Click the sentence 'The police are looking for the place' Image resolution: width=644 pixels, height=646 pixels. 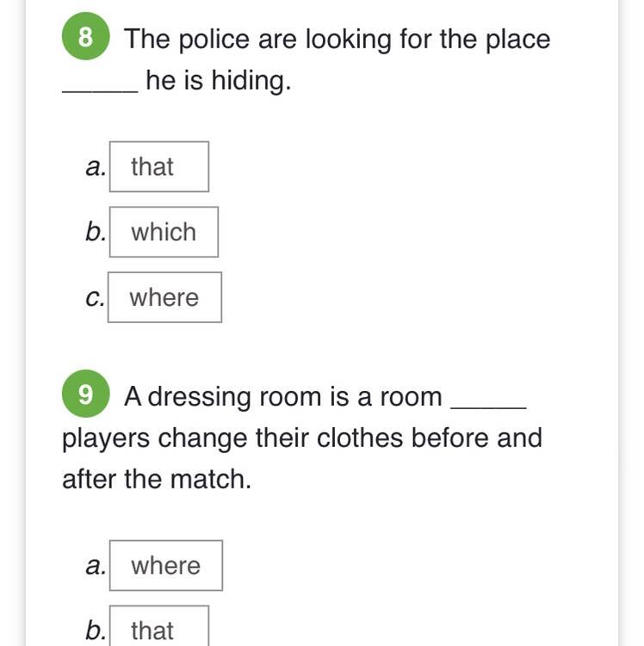[337, 40]
